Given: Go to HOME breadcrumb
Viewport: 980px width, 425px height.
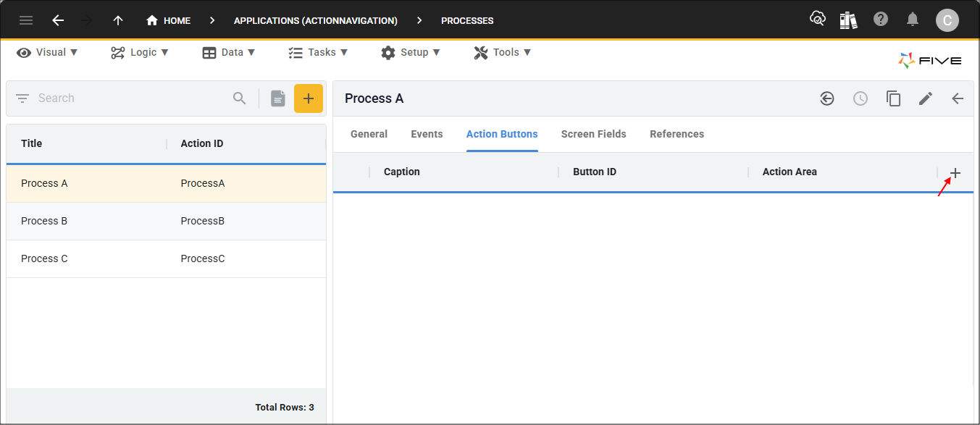Looking at the screenshot, I should [x=169, y=20].
